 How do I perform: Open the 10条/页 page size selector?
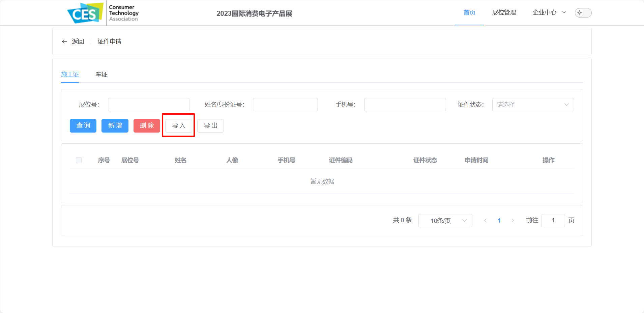[x=445, y=221]
